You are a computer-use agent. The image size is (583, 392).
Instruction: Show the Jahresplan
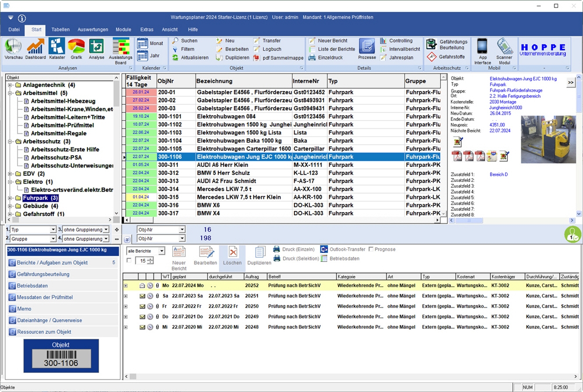[397, 57]
